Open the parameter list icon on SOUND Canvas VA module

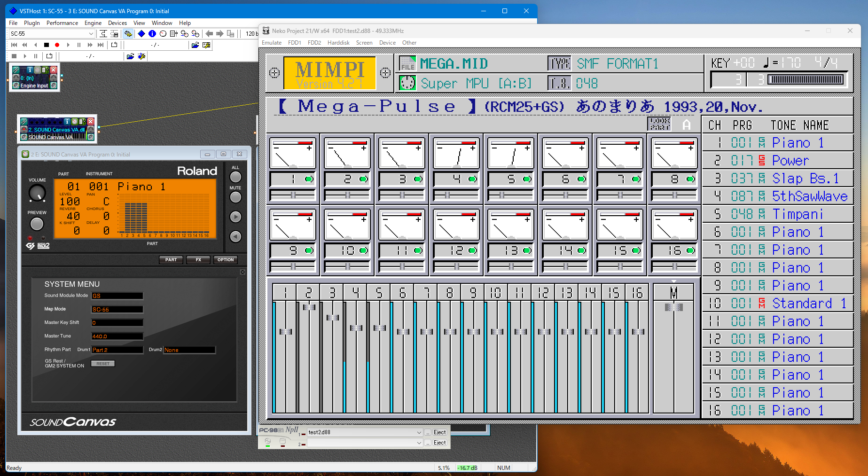pyautogui.click(x=82, y=121)
